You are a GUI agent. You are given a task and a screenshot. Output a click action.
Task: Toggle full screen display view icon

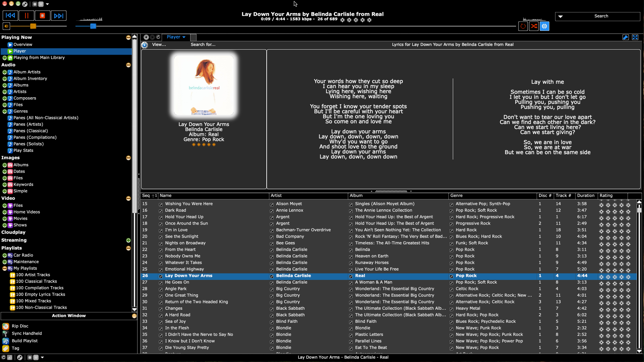[635, 37]
